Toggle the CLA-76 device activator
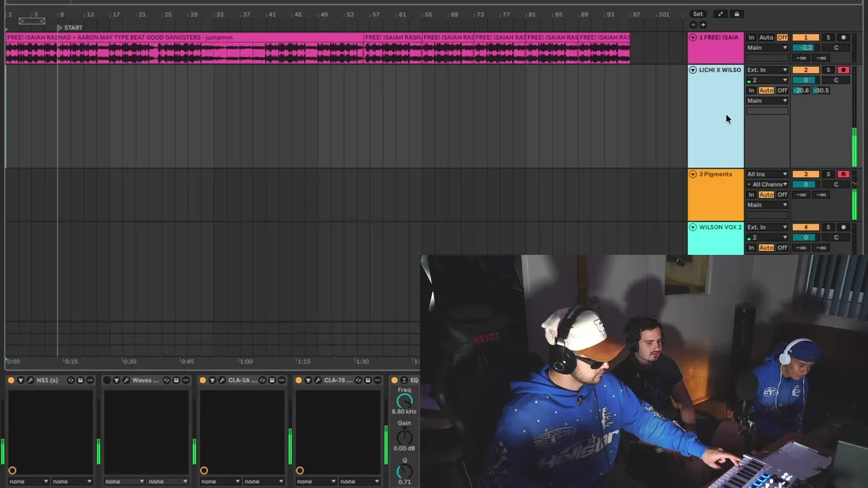 (299, 380)
